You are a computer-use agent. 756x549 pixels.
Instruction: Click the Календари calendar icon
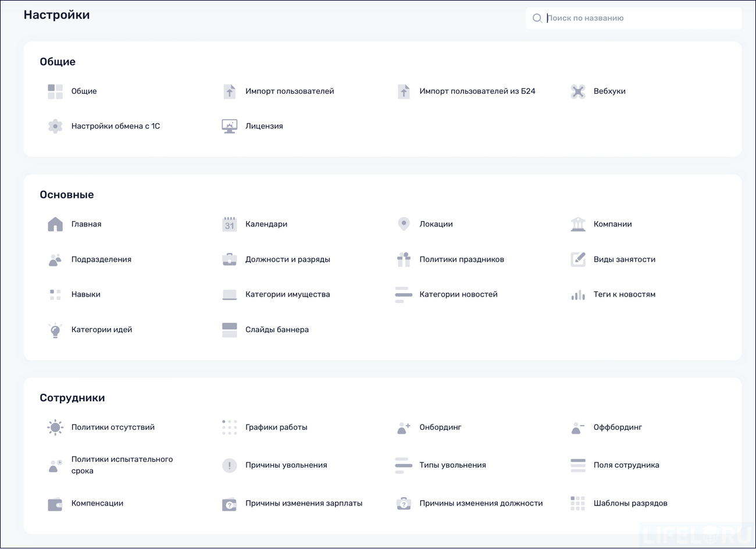[229, 224]
